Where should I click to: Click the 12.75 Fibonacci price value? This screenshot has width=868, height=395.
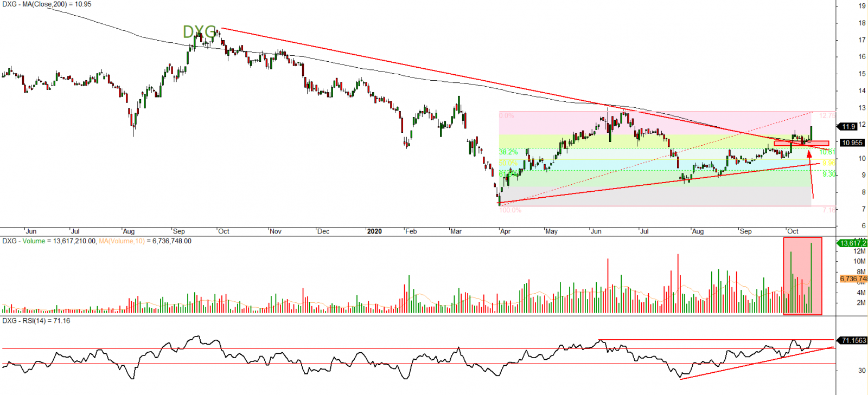[x=827, y=115]
